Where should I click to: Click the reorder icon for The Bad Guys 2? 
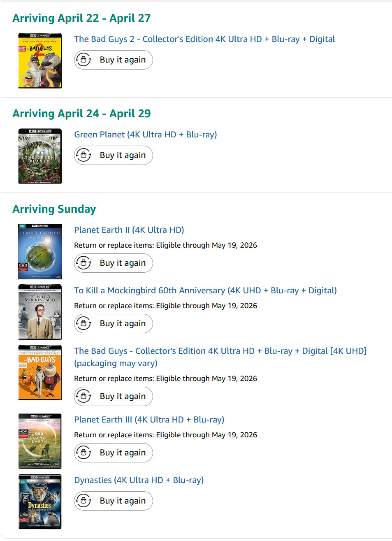coord(84,60)
